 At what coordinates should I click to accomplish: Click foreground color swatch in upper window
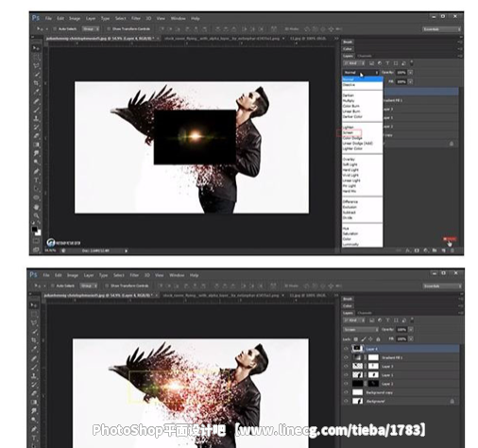tap(35, 229)
